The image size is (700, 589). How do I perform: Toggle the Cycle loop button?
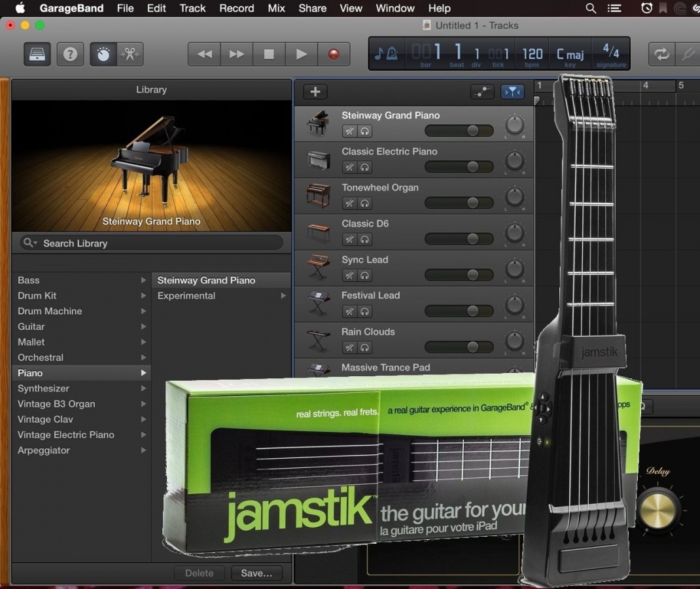(x=661, y=54)
